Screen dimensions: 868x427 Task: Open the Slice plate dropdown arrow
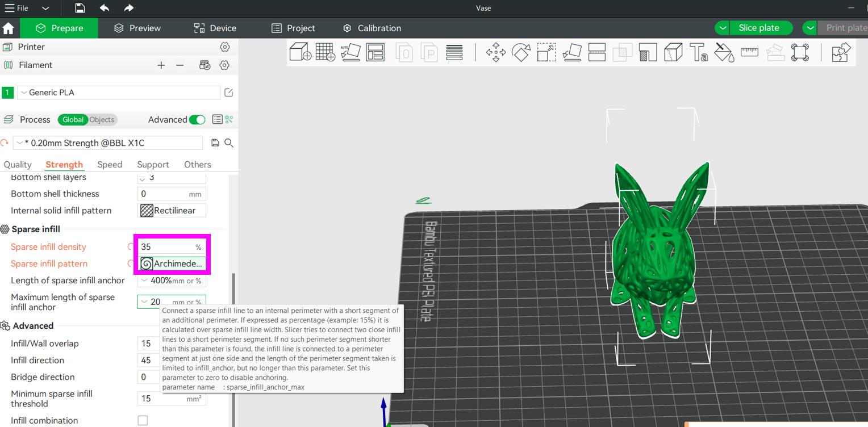[x=722, y=28]
